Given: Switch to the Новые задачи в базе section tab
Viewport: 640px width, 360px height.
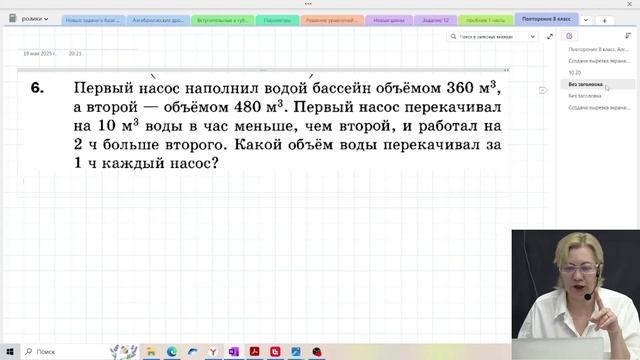Looking at the screenshot, I should pyautogui.click(x=93, y=20).
